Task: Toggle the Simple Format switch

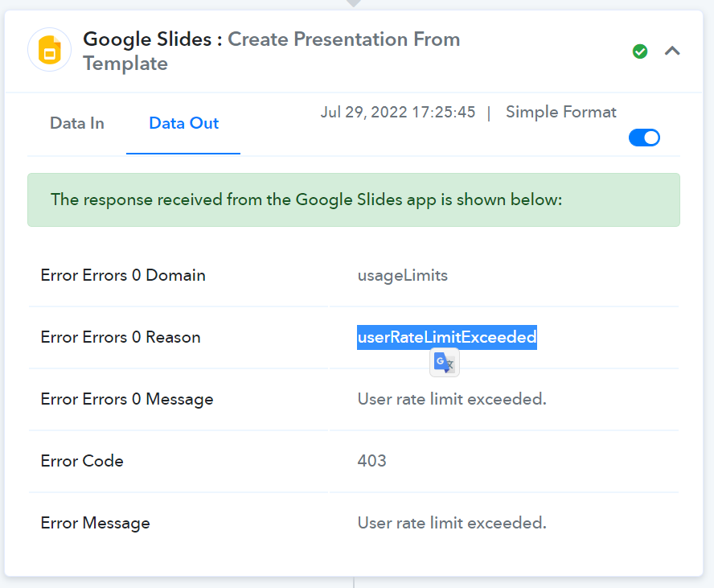Action: click(x=644, y=138)
